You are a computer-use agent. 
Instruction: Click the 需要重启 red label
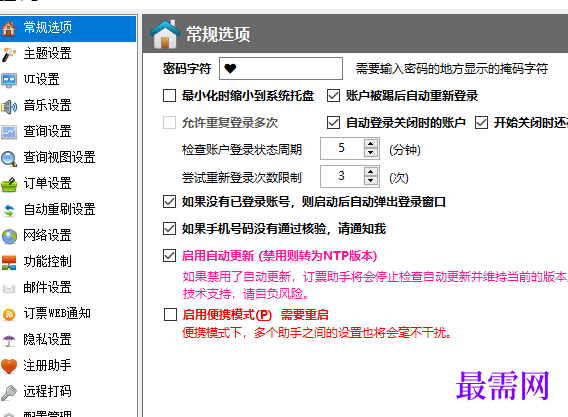coord(305,315)
